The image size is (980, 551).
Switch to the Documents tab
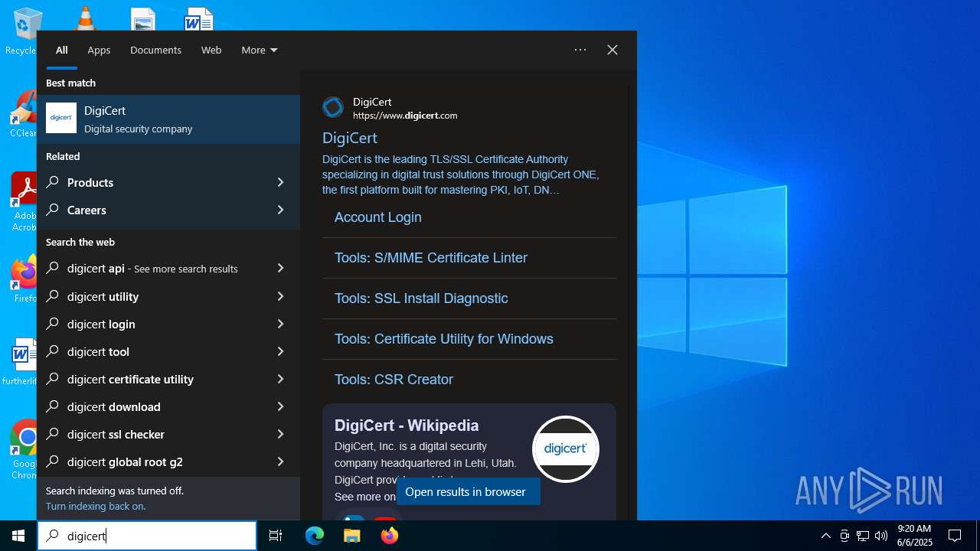pos(155,50)
